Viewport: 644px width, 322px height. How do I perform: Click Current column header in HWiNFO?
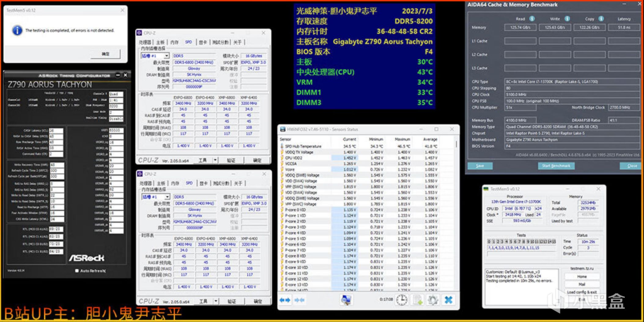click(x=350, y=139)
